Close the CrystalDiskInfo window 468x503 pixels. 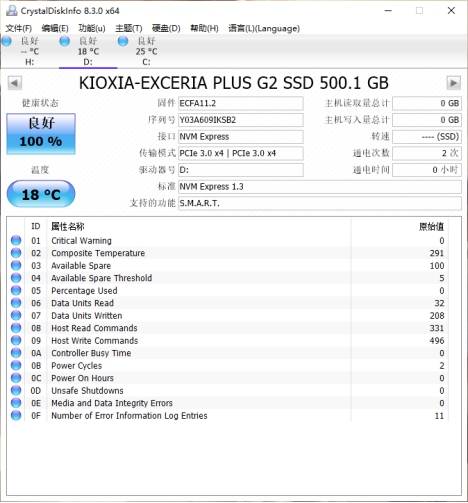pyautogui.click(x=451, y=11)
